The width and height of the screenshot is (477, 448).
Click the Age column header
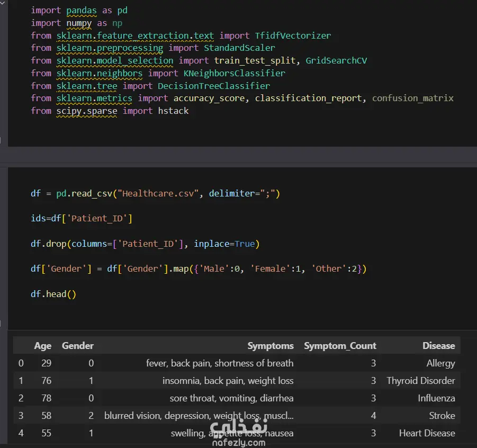pos(43,346)
